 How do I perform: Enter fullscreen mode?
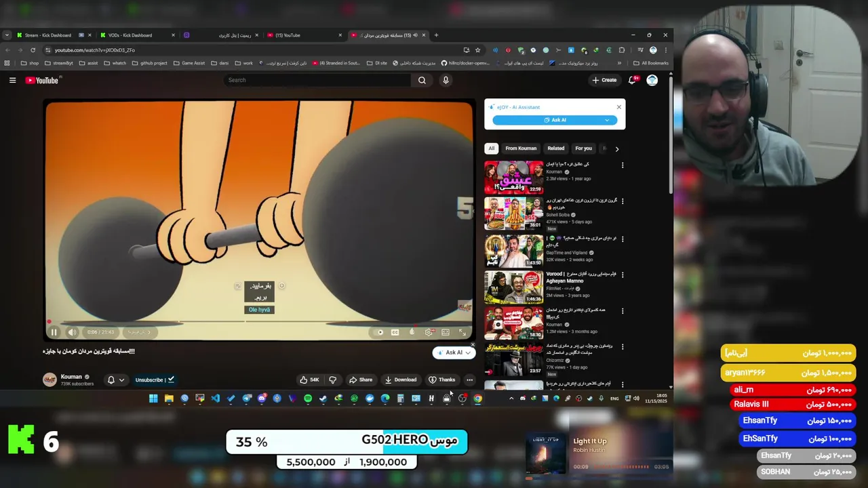[462, 332]
